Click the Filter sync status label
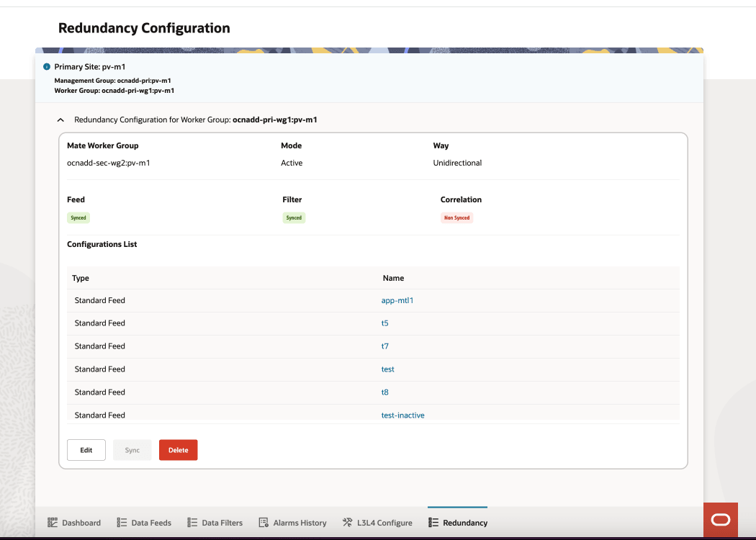 [292, 199]
